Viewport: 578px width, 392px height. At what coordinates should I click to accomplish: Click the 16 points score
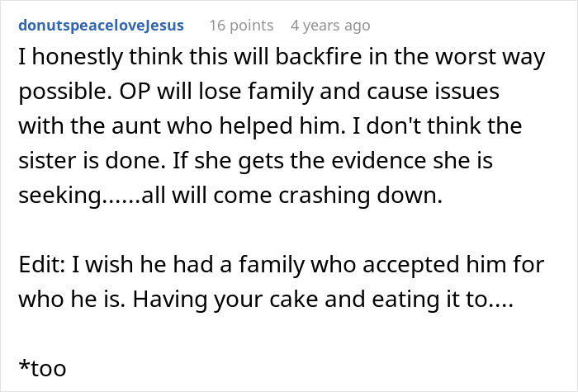(240, 26)
